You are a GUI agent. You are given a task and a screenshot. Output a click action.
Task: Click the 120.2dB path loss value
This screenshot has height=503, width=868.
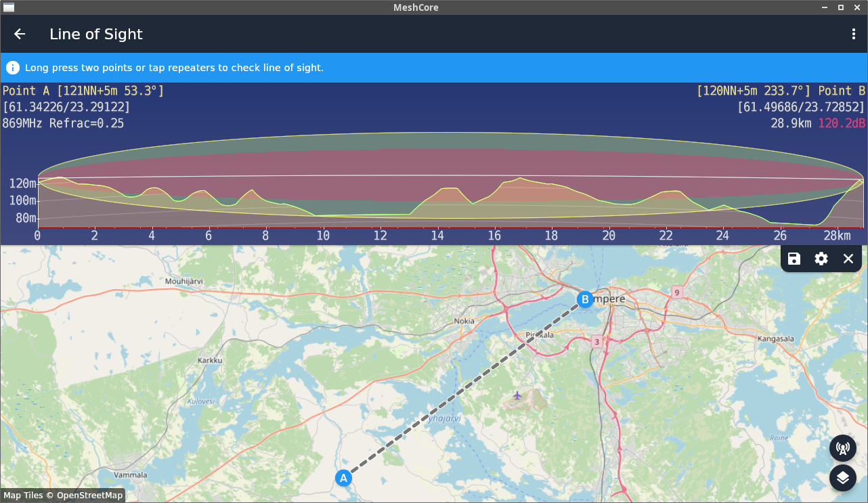(x=842, y=123)
